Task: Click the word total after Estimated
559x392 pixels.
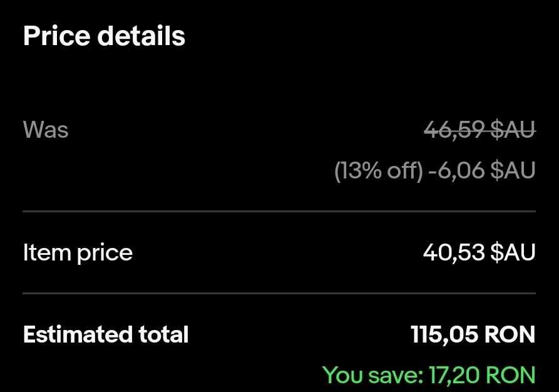Action: 163,334
